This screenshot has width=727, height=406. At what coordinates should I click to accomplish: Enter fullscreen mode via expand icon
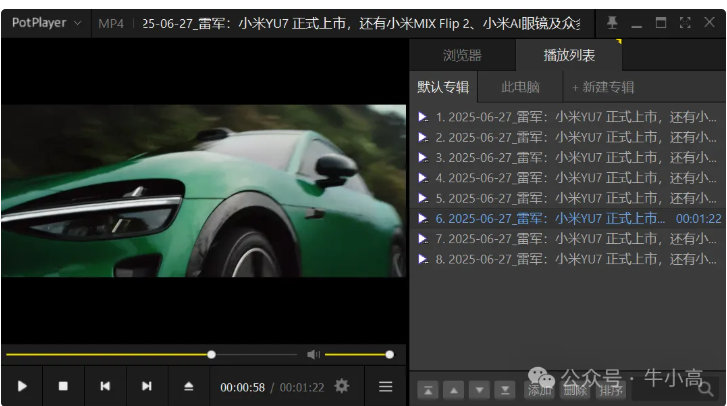(685, 22)
